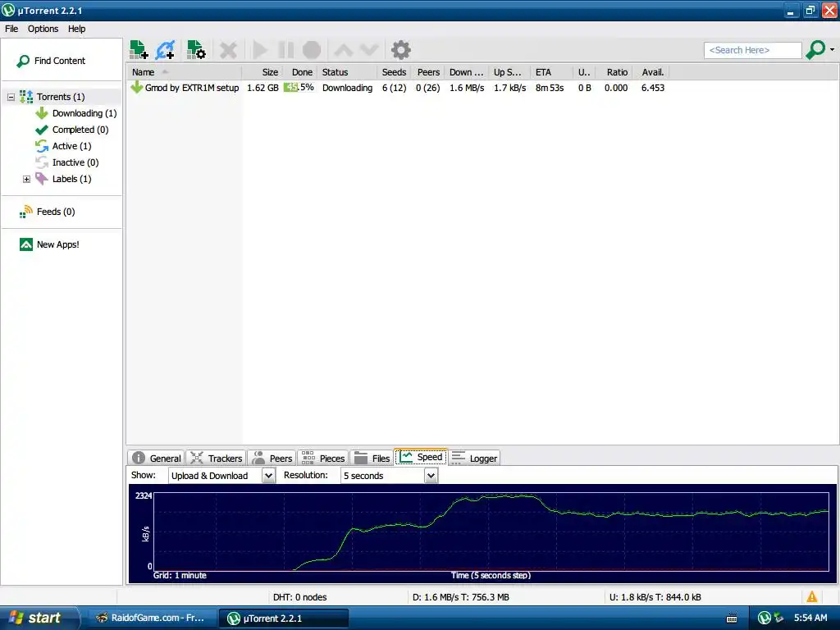
Task: Open Preferences gear icon
Action: [400, 50]
